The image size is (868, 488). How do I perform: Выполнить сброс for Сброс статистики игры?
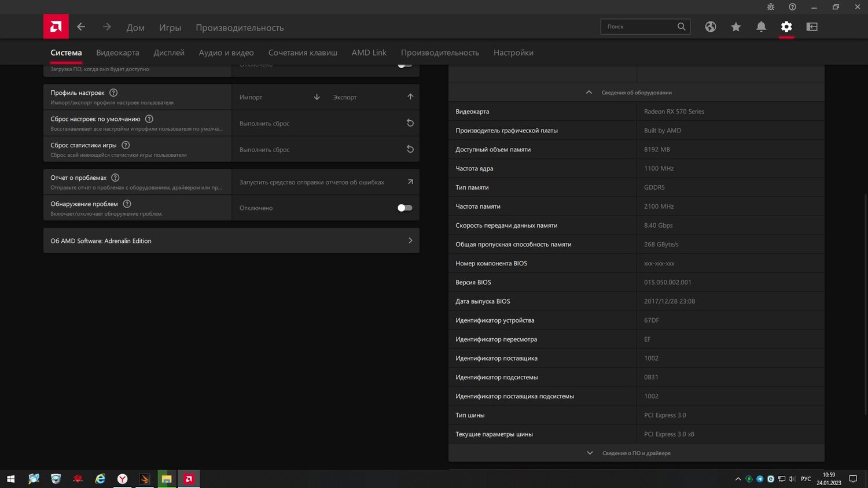pos(325,149)
